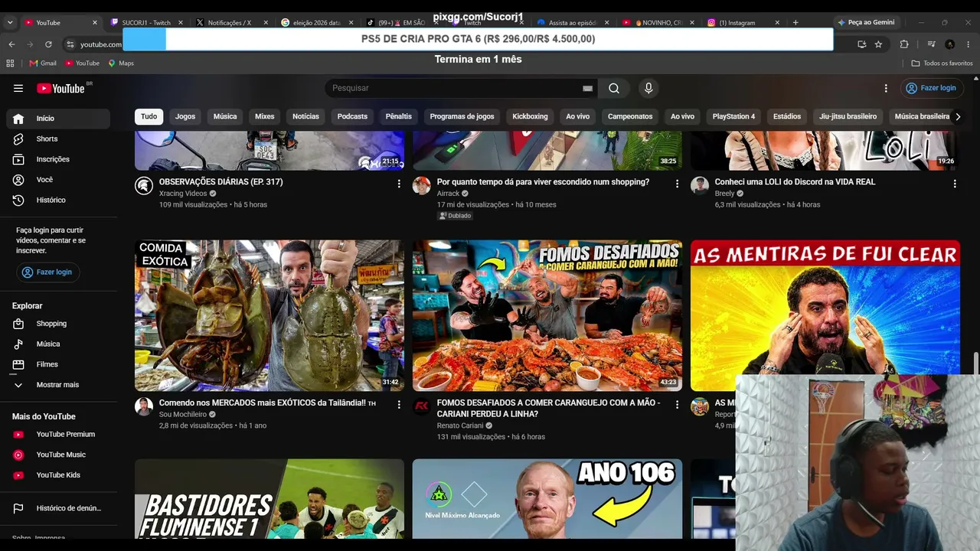Bookmark this page with the star icon
Viewport: 980px width, 551px height.
coord(878,44)
